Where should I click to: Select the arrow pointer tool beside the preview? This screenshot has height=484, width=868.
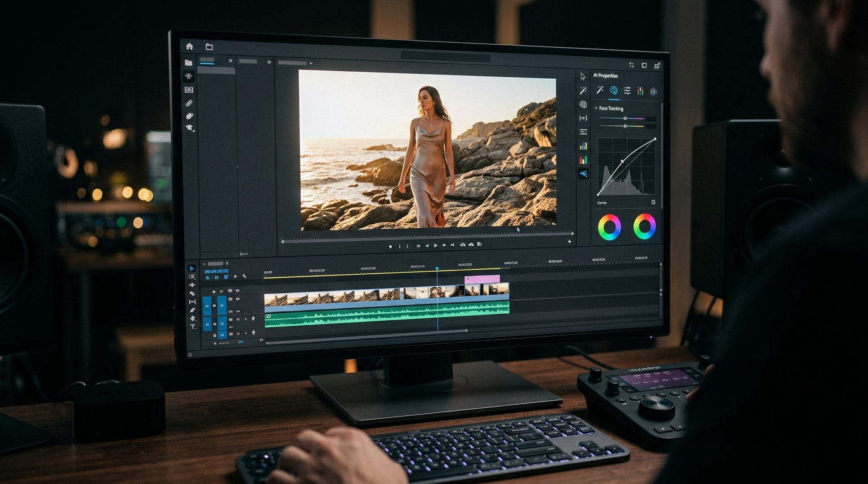click(583, 76)
